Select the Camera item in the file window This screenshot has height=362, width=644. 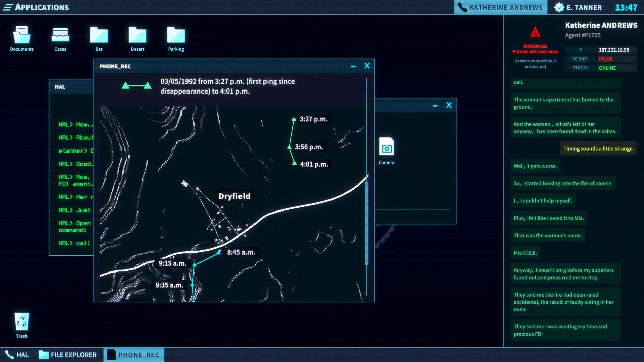click(386, 150)
